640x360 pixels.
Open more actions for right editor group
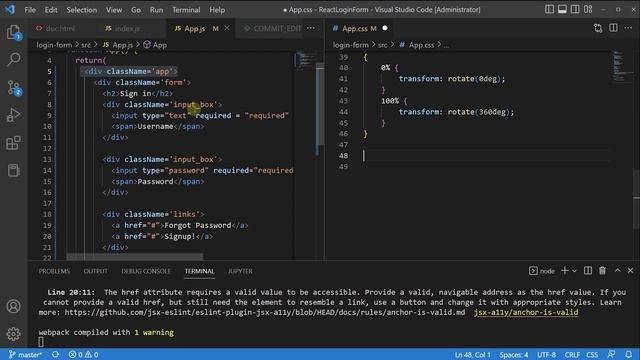(x=628, y=28)
